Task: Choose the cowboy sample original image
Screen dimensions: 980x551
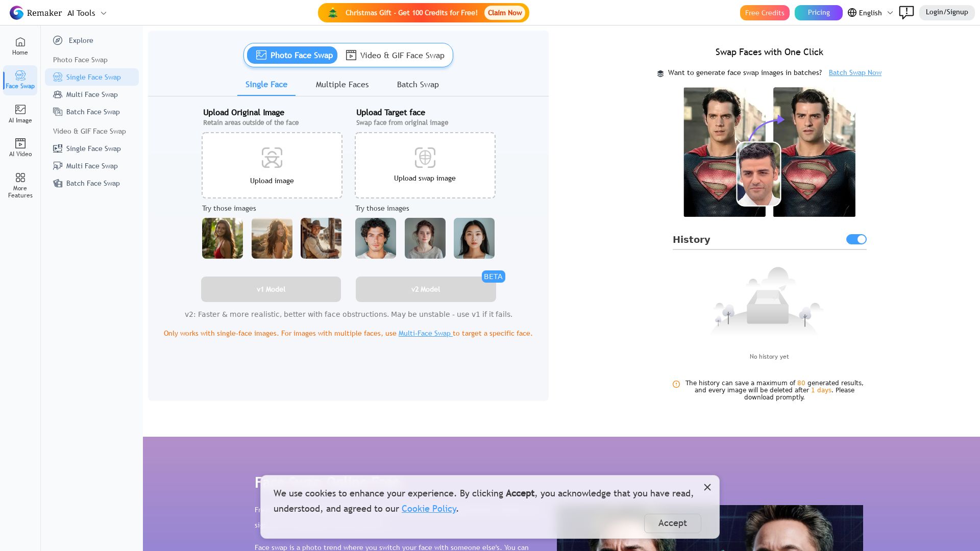Action: click(x=321, y=238)
